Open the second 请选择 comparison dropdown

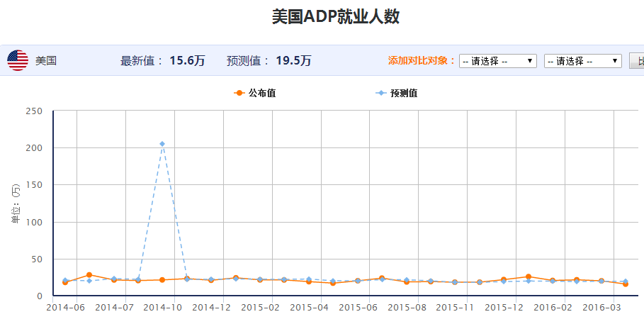(583, 61)
